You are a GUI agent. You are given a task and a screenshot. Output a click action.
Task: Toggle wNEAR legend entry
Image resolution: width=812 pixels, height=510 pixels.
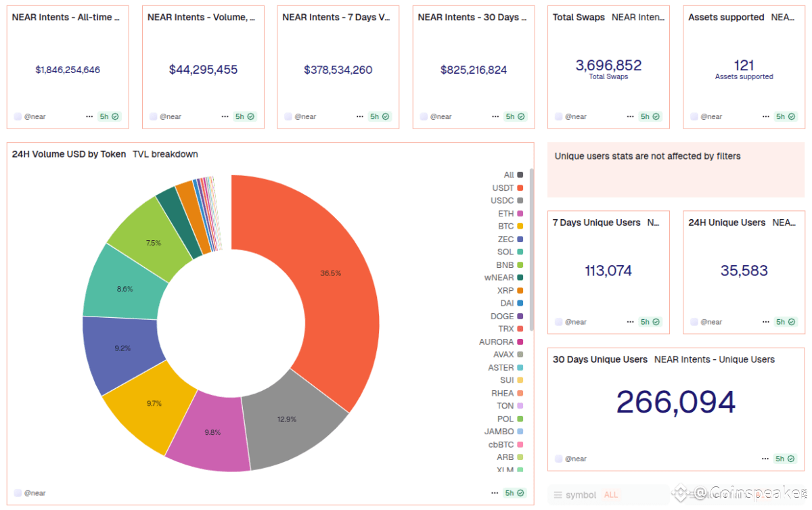pyautogui.click(x=504, y=277)
